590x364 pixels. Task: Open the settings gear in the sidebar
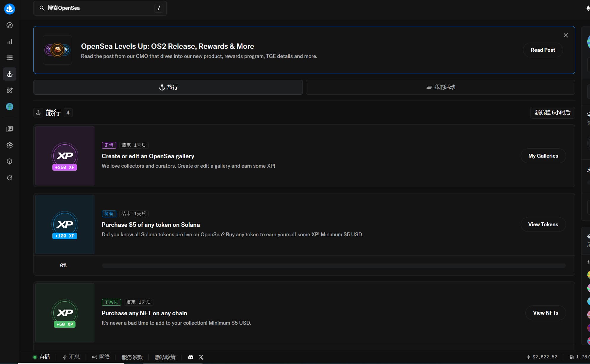pyautogui.click(x=9, y=145)
